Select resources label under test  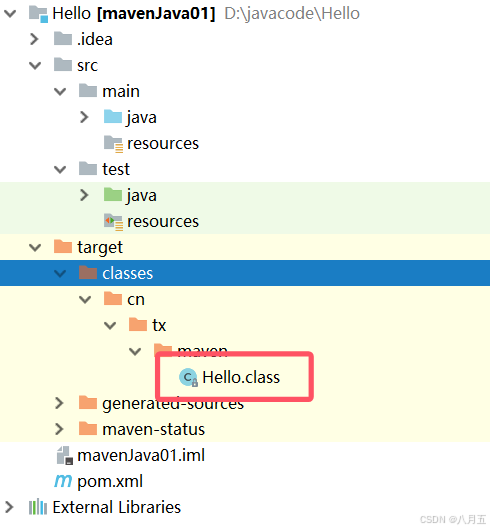(x=163, y=221)
